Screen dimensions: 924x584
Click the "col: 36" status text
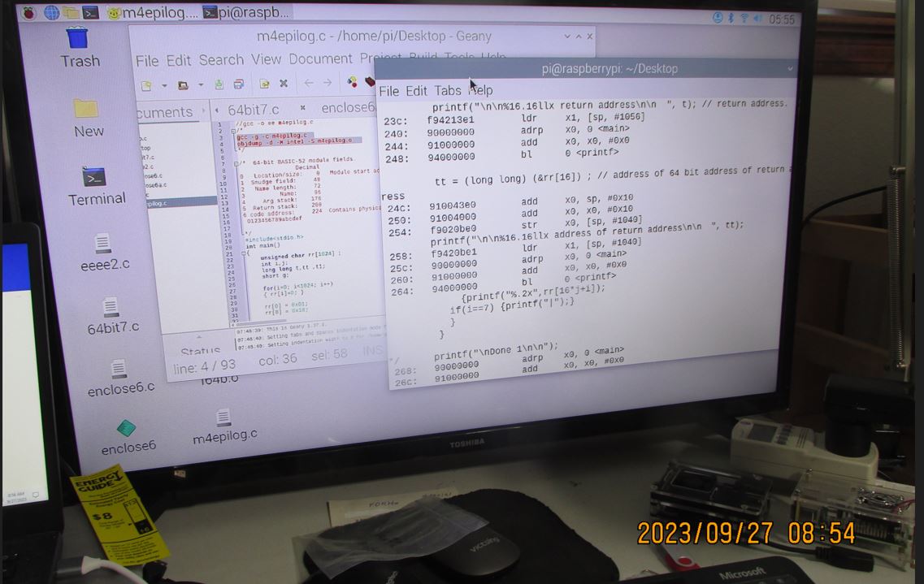[278, 360]
